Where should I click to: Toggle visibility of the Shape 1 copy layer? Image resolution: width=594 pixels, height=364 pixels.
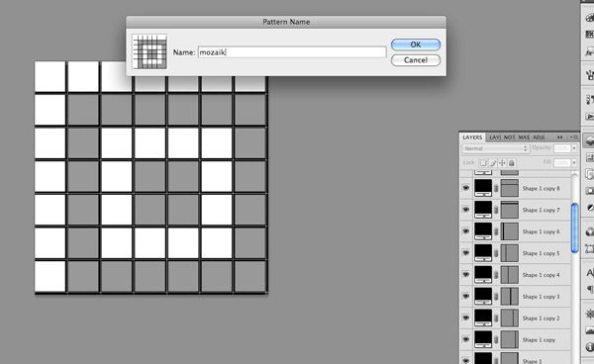coord(466,339)
